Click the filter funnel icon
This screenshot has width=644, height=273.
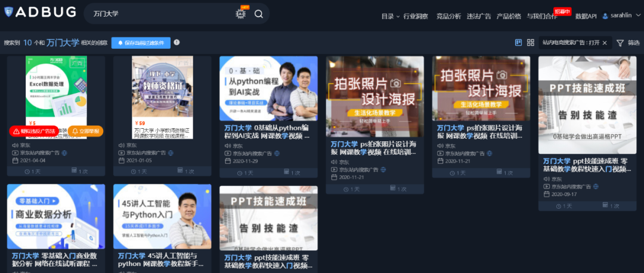click(620, 43)
